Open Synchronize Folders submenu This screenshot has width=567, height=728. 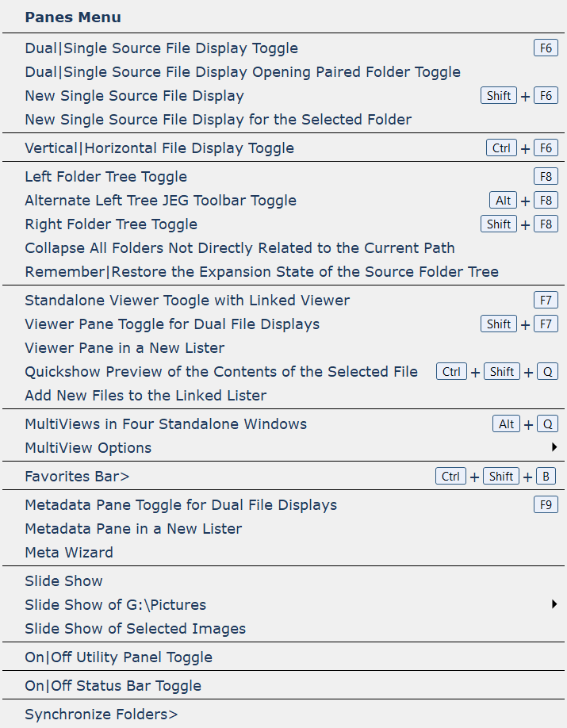coord(101,715)
